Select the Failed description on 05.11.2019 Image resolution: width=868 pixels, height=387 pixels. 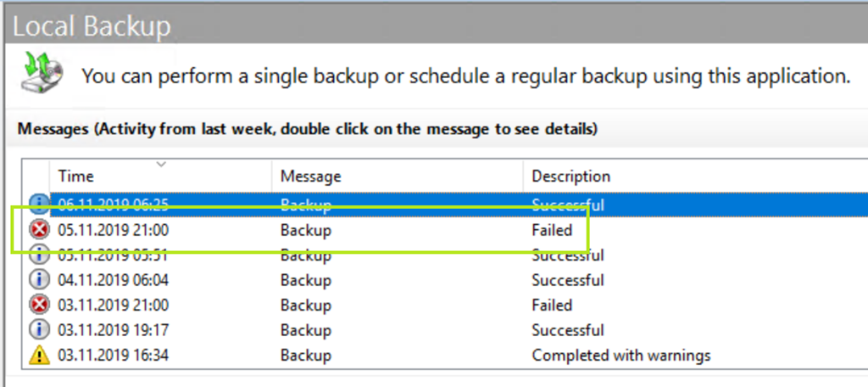(x=552, y=230)
